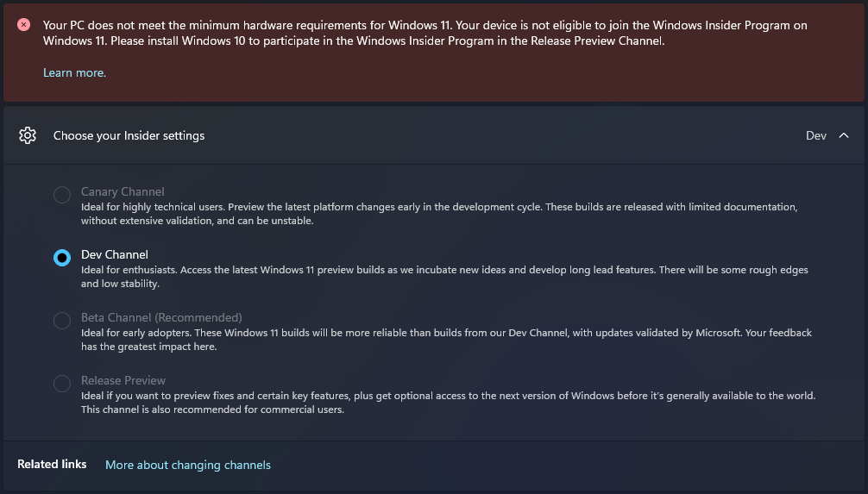This screenshot has height=494, width=868.
Task: Pick the Release Preview radio button
Action: [x=62, y=384]
